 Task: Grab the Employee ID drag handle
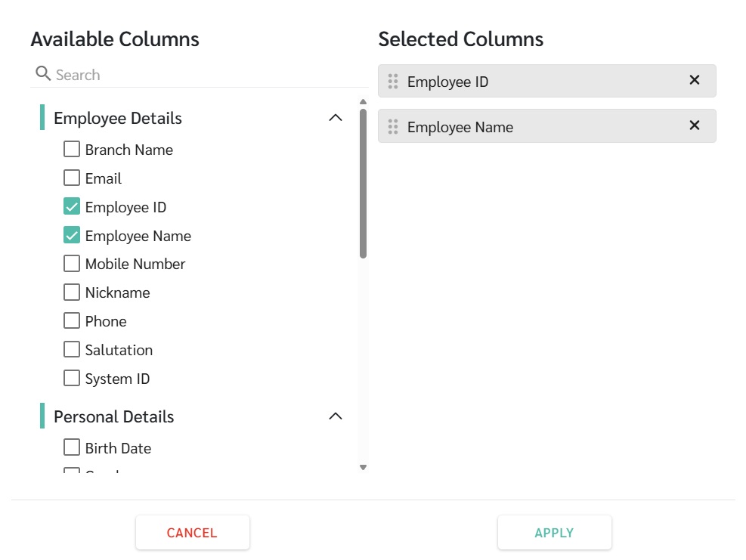(393, 82)
